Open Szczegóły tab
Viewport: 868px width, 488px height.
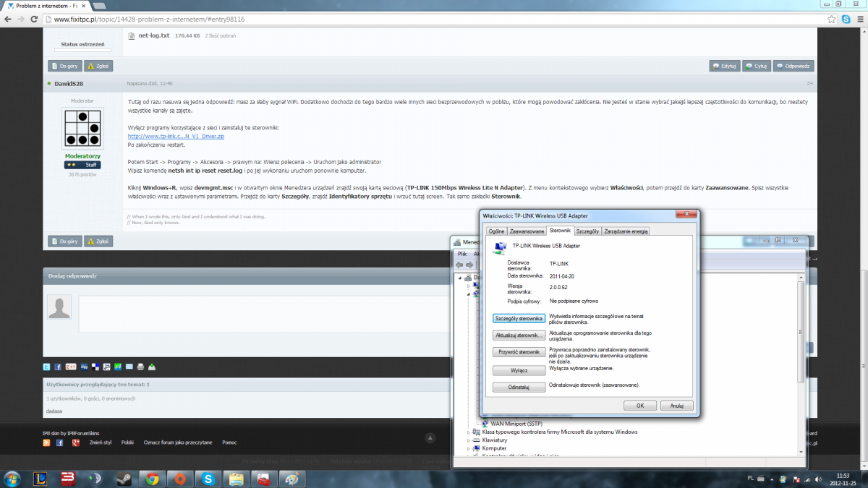(x=588, y=231)
